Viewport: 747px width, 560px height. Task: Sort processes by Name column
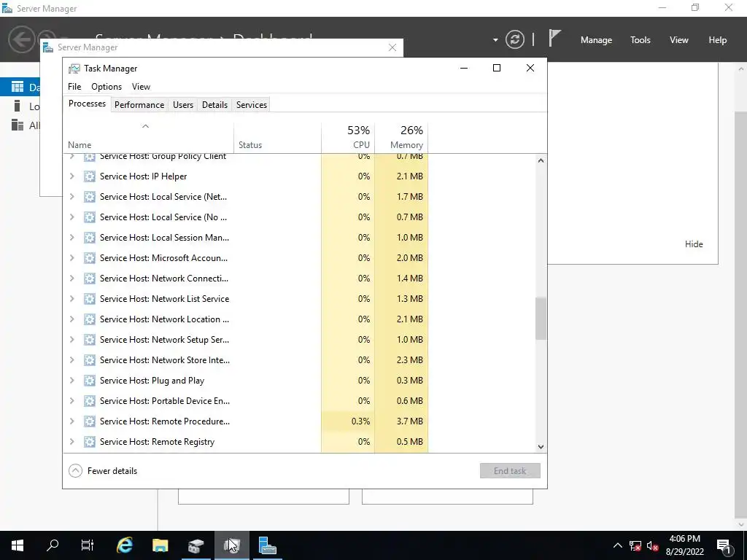(148, 138)
